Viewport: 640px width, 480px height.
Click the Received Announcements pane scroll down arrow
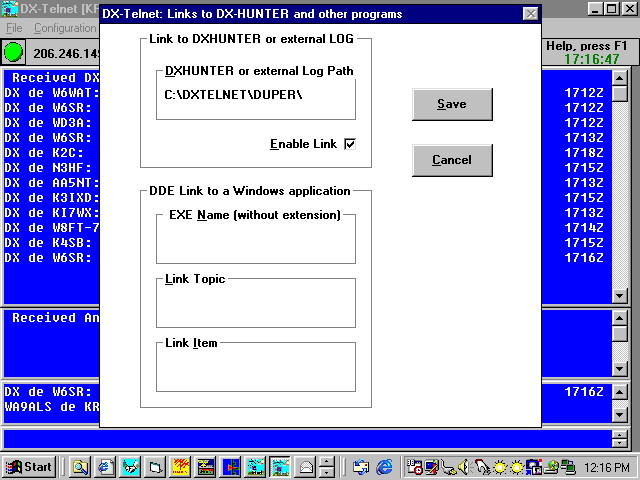point(620,369)
